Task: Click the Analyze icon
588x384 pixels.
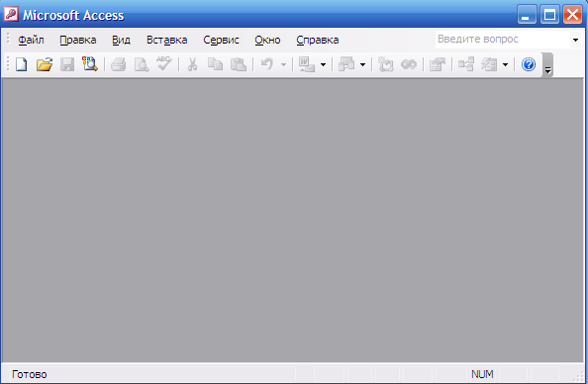Action: [346, 64]
